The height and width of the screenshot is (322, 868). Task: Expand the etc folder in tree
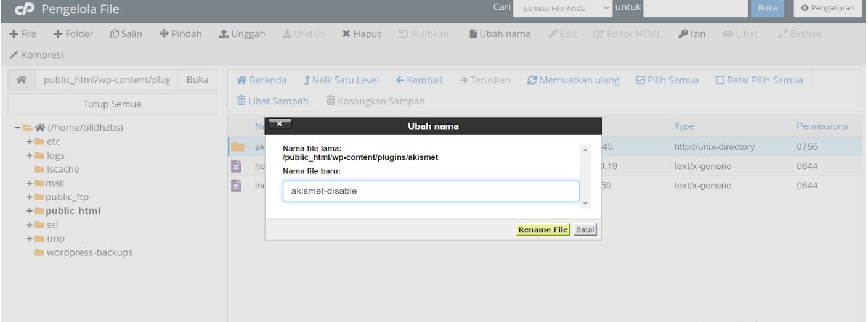(30, 142)
